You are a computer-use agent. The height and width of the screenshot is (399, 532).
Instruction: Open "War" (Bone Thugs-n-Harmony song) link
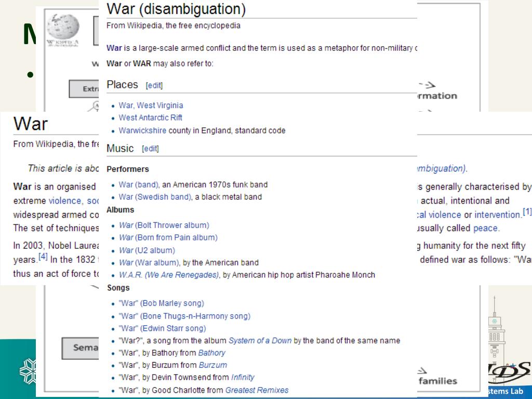184,316
